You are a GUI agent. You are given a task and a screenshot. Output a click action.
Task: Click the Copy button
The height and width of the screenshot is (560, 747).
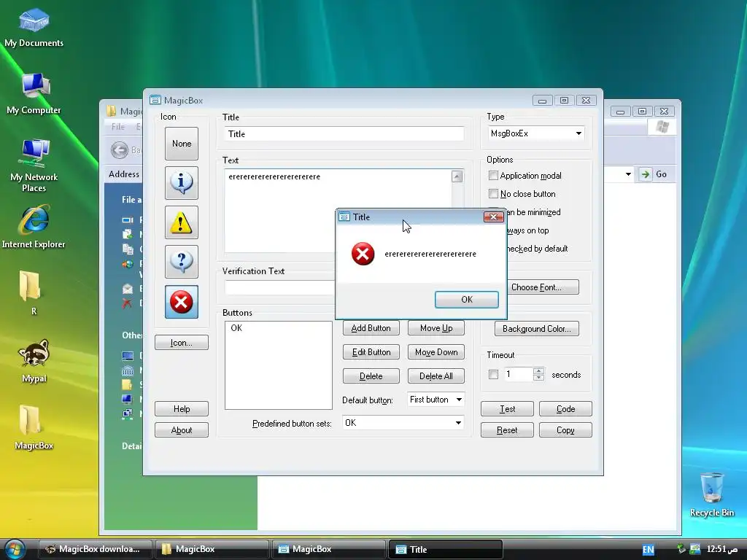(x=565, y=430)
